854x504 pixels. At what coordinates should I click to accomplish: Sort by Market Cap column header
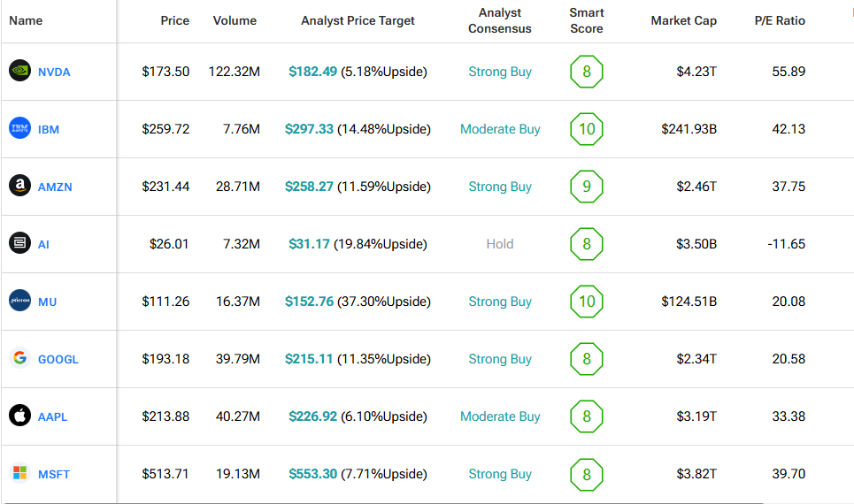[x=684, y=20]
